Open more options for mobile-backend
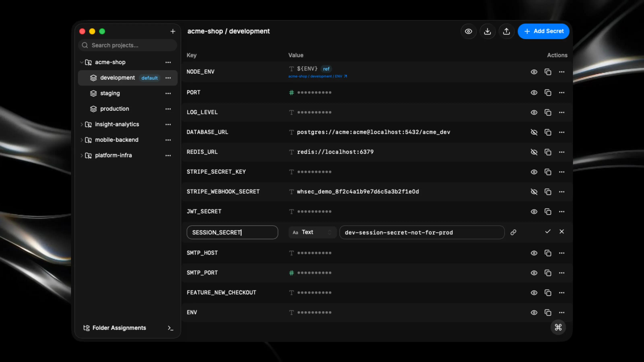Image resolution: width=644 pixels, height=362 pixels. point(168,140)
